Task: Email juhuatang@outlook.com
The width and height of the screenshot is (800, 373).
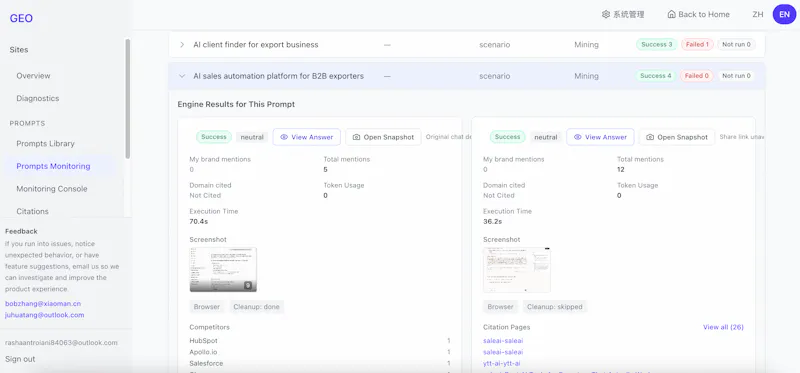Action: 44,315
